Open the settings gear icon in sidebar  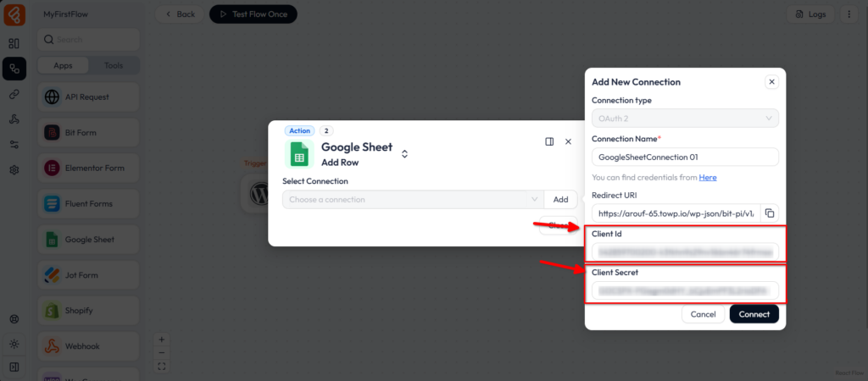click(14, 170)
